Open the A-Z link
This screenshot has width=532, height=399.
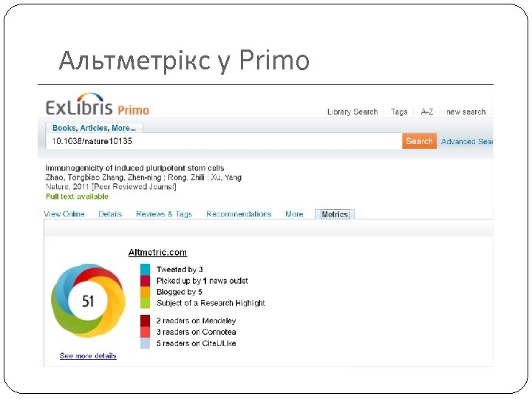(x=427, y=112)
